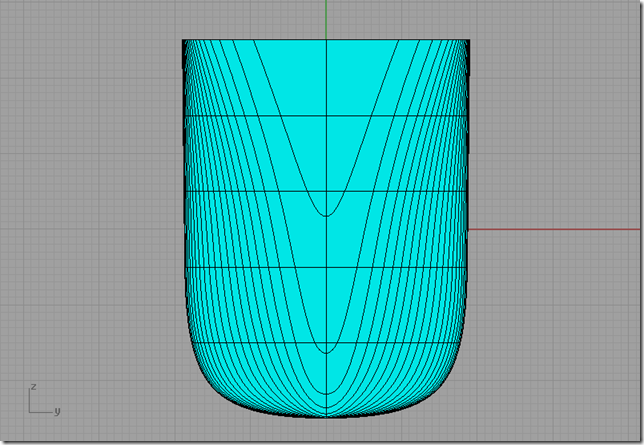Viewport: 644px width, 445px height.
Task: Click the top-right corner of the cyan surface
Action: coord(469,41)
